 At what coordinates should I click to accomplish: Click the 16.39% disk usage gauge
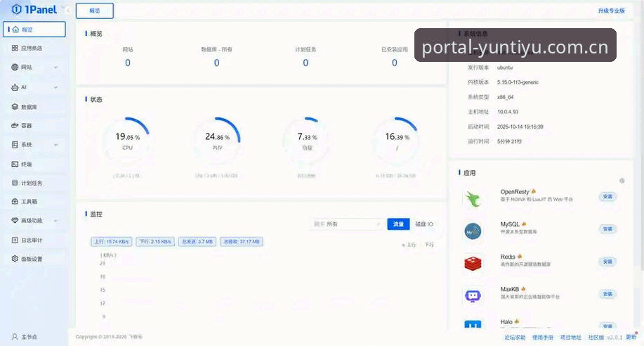[397, 140]
